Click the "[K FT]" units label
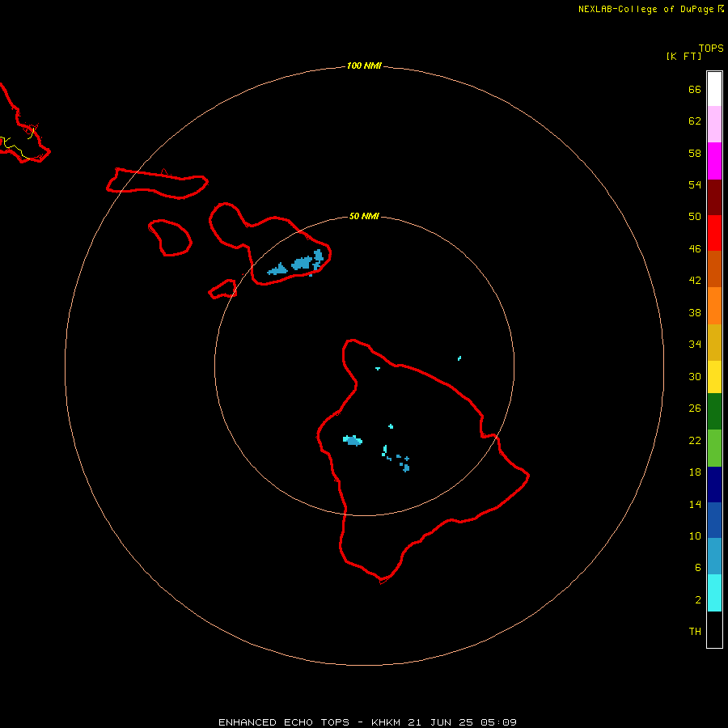 click(684, 57)
